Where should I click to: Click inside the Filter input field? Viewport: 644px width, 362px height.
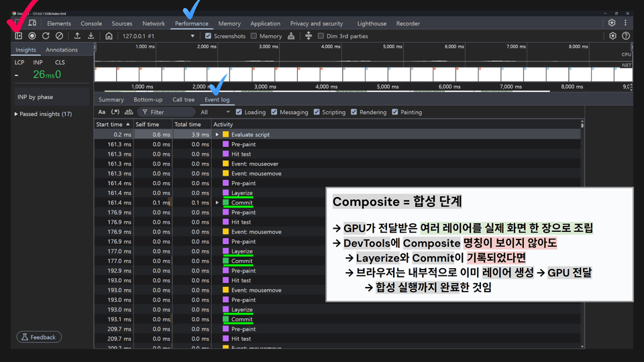pos(166,112)
